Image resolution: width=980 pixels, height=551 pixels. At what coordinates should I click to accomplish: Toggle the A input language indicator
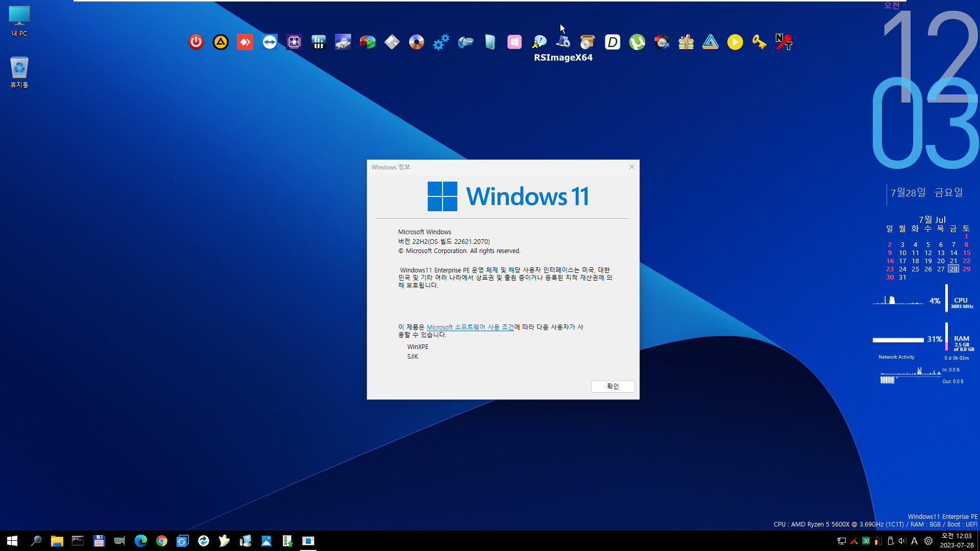tap(915, 541)
